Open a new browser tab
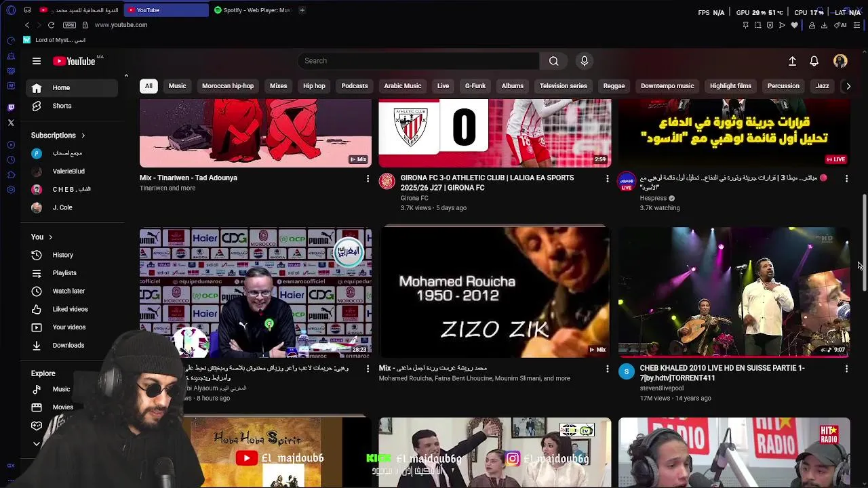 (302, 10)
